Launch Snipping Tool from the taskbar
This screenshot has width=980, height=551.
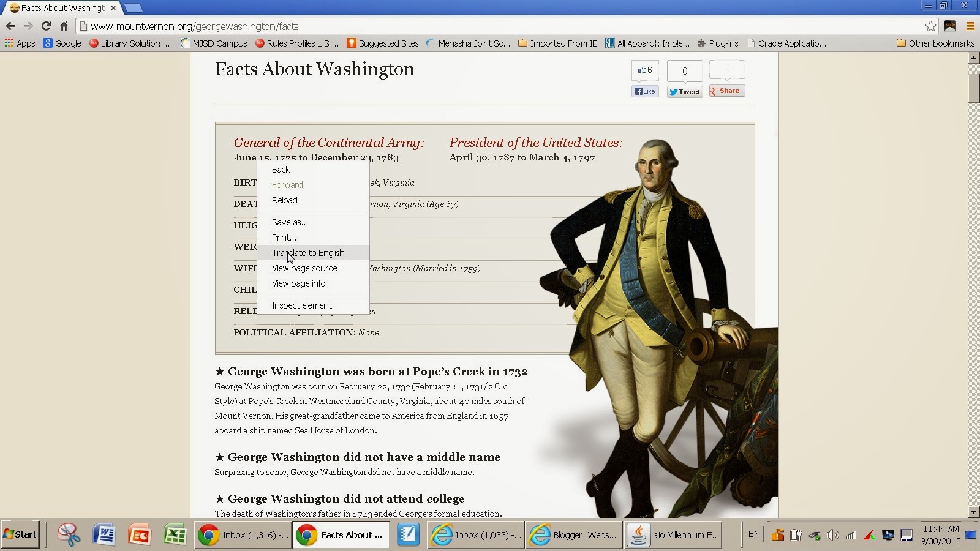[x=69, y=534]
